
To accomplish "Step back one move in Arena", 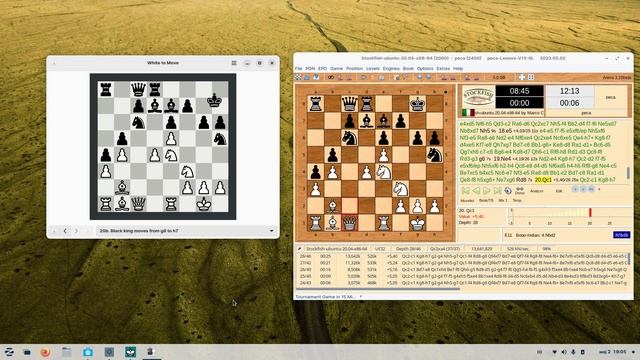I will [x=476, y=191].
